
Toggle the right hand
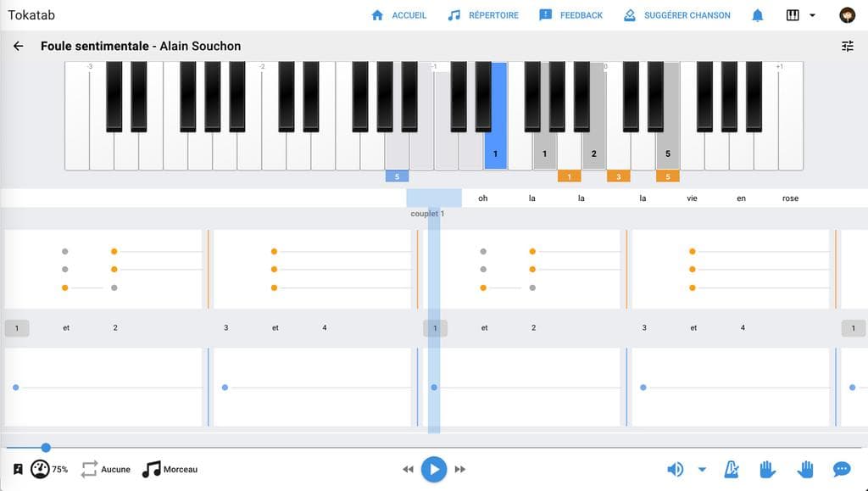(x=805, y=470)
